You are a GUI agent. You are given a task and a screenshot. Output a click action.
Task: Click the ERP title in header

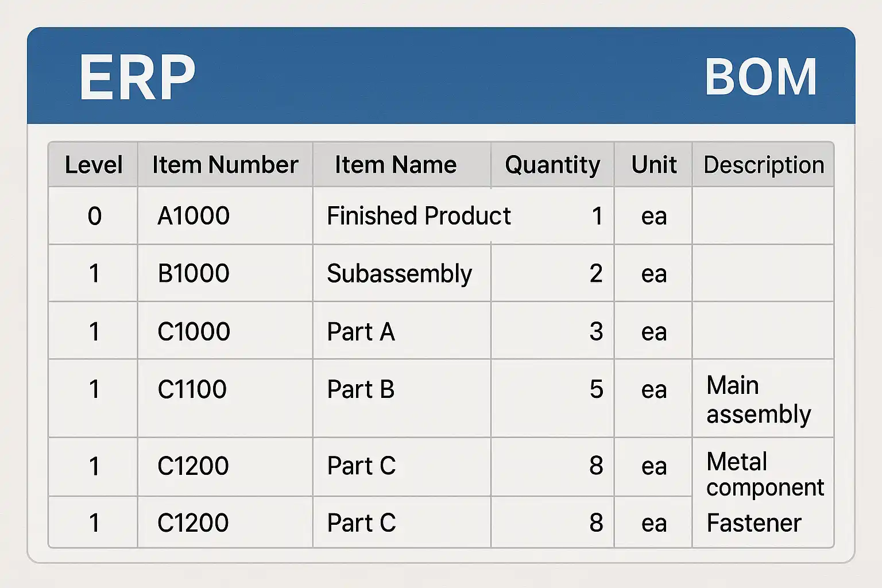pos(137,78)
